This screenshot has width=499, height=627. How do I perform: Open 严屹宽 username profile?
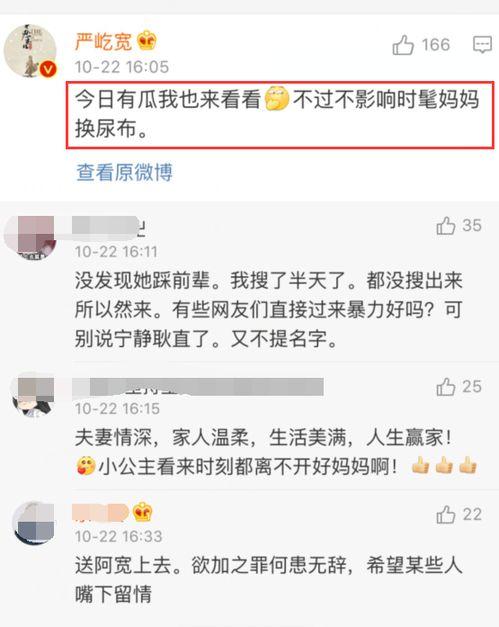(104, 41)
